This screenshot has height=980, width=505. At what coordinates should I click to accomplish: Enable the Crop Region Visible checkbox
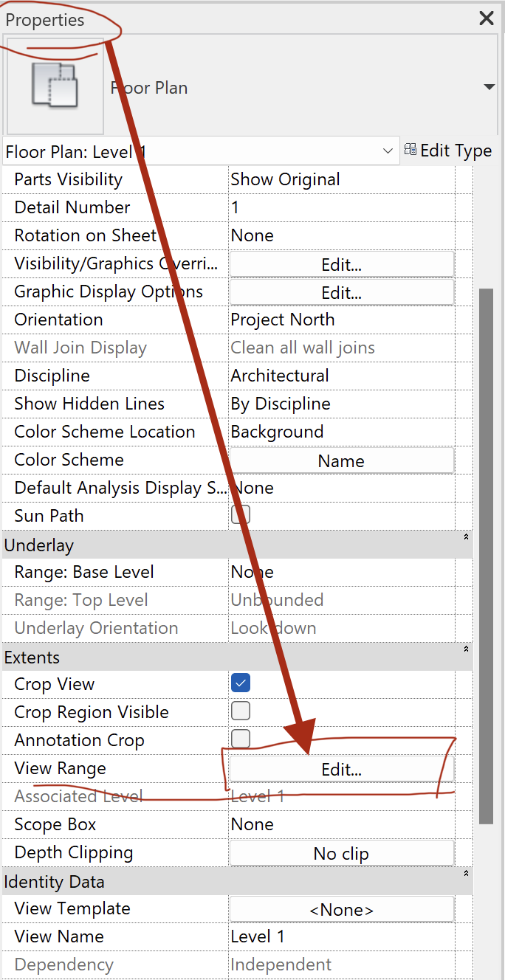click(x=241, y=711)
